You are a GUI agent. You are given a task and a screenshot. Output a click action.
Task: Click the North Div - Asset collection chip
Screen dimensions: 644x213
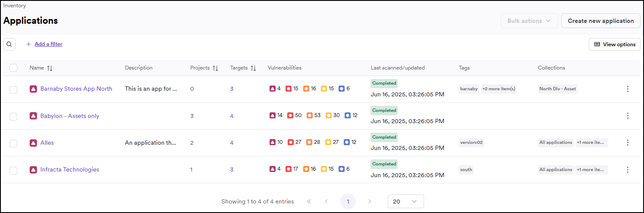pos(558,89)
